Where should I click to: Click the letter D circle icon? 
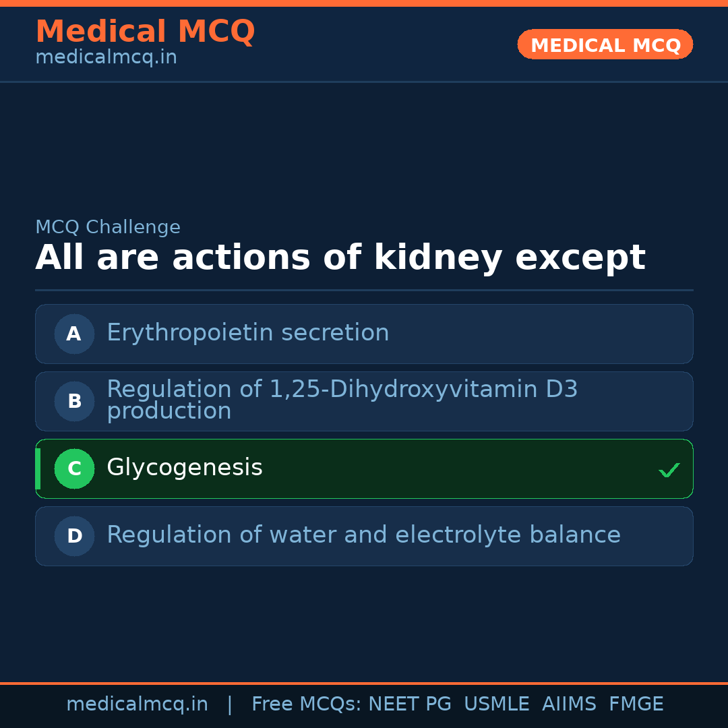(x=74, y=536)
